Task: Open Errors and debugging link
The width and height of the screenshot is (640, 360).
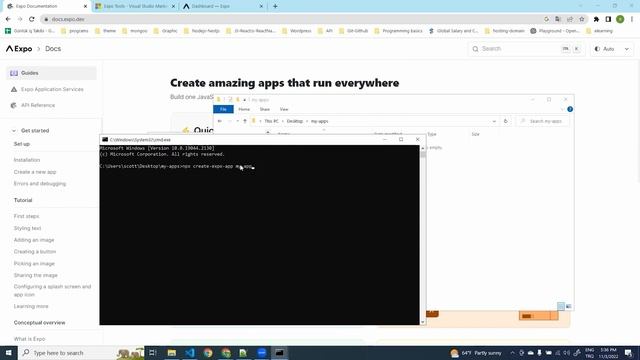Action: (x=40, y=184)
